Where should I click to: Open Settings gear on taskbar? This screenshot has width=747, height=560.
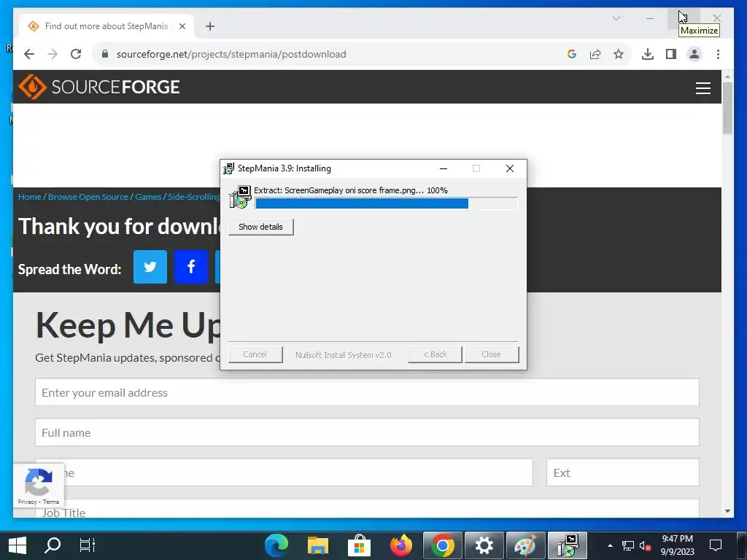(x=484, y=545)
